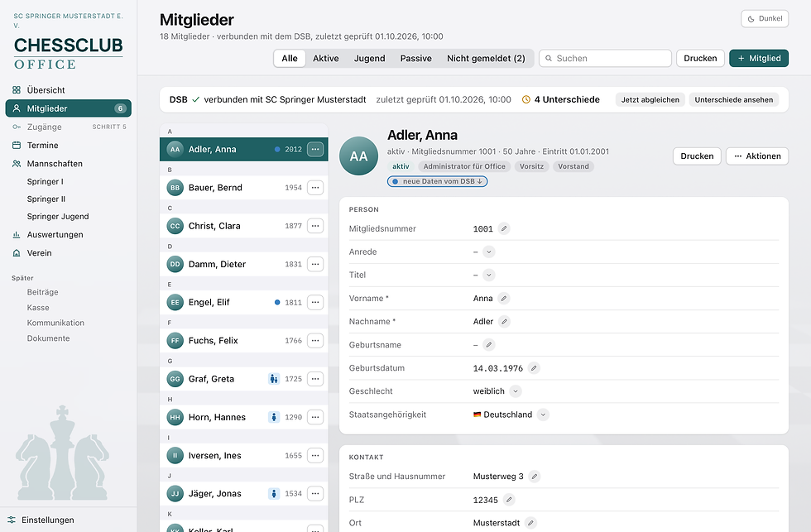
Task: Edit the PLZ 12345 pencil icon
Action: [509, 500]
